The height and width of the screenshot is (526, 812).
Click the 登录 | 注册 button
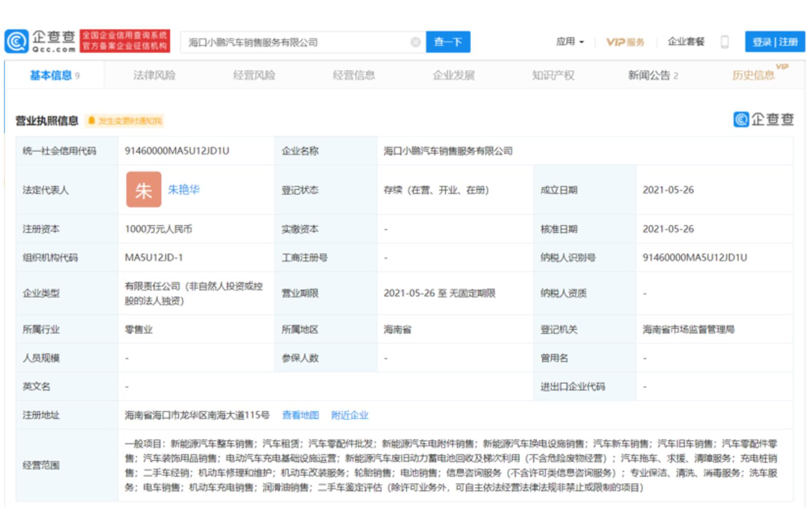click(775, 42)
